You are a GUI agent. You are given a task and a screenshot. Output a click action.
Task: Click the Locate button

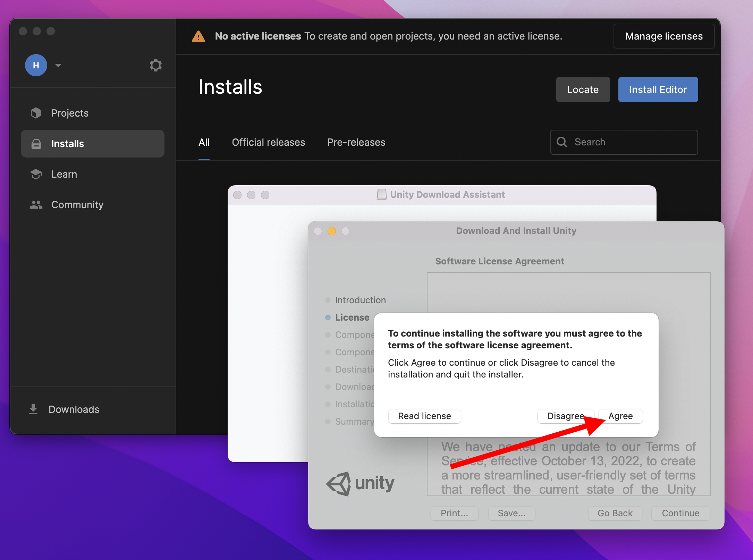click(x=583, y=90)
